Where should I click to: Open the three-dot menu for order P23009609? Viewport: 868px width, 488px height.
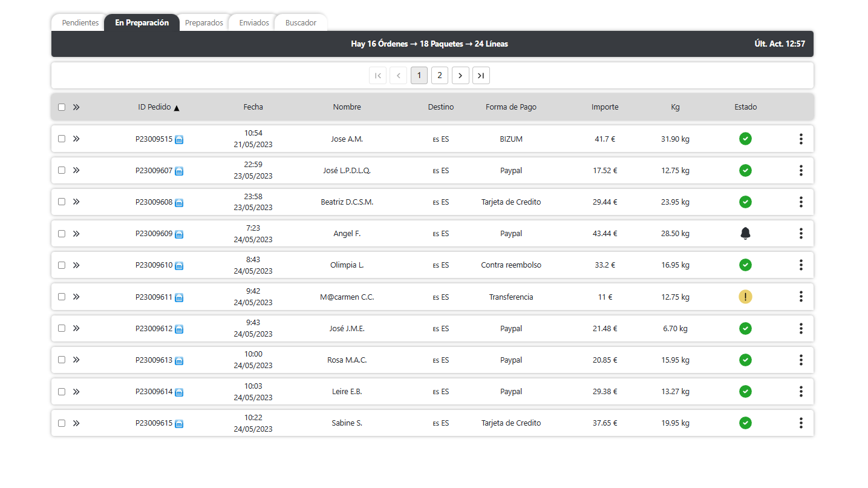801,233
